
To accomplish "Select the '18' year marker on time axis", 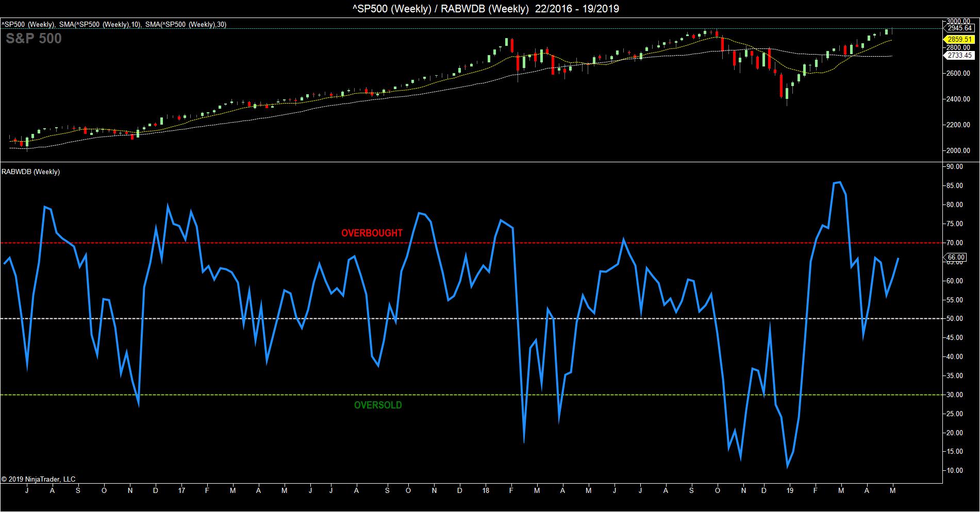I will (x=486, y=491).
